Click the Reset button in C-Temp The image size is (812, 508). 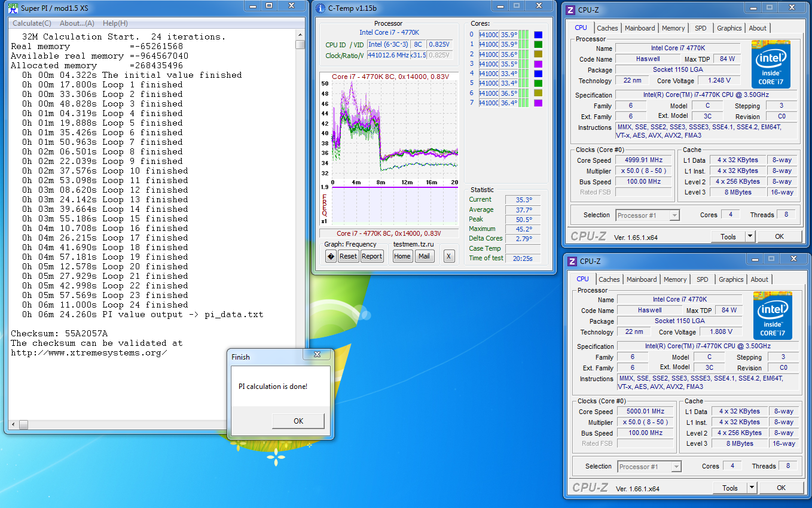(x=348, y=256)
